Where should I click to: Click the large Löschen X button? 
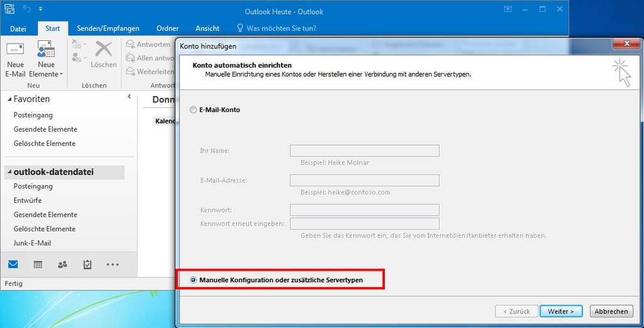[x=104, y=54]
